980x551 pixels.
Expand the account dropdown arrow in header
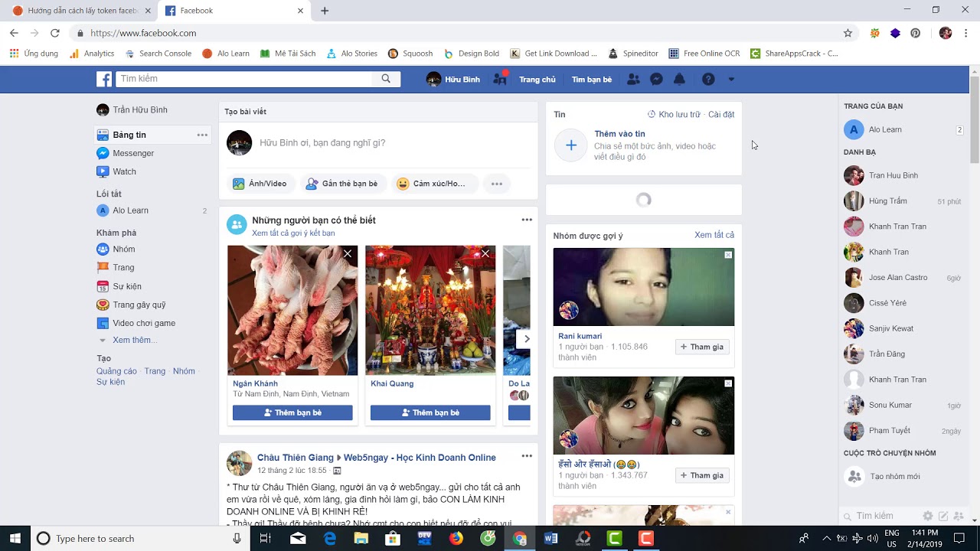(731, 80)
